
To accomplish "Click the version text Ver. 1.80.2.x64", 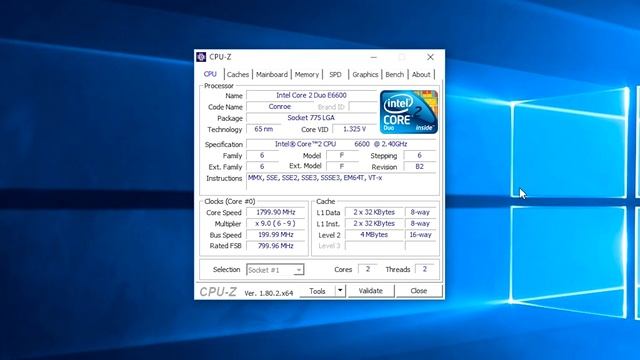I will tap(269, 293).
